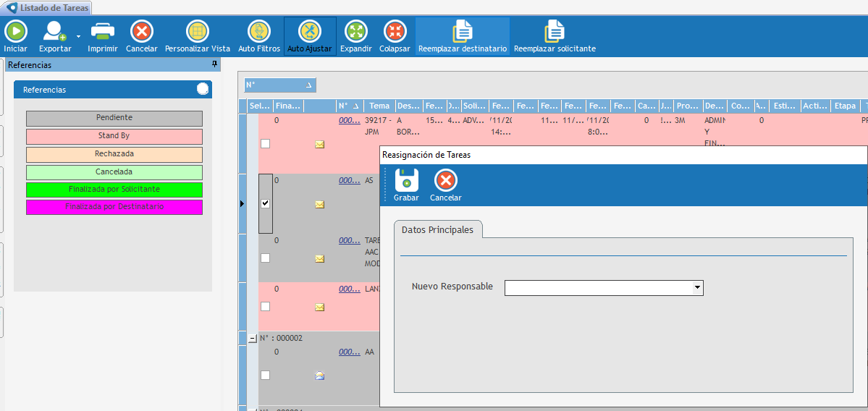Image resolution: width=868 pixels, height=411 pixels.
Task: Toggle the Auto Ajustar tool
Action: click(309, 31)
